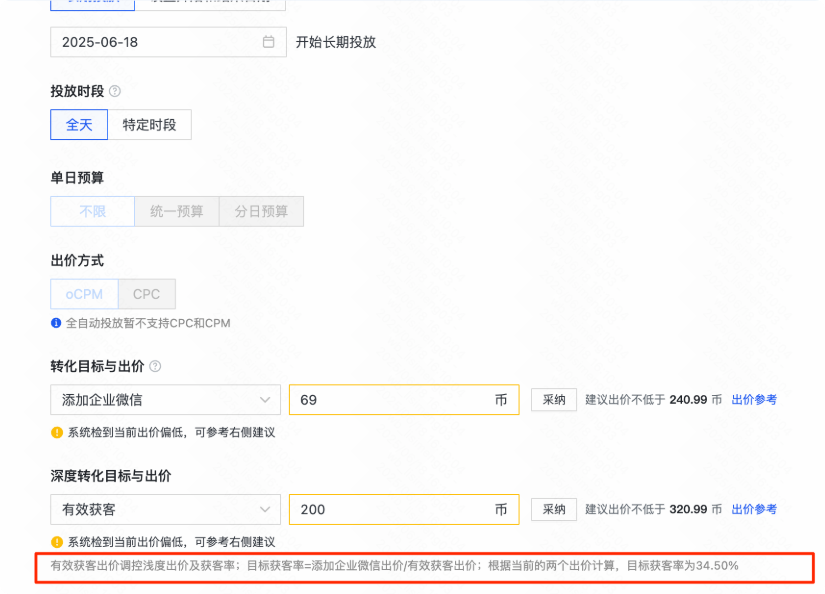The height and width of the screenshot is (594, 825).
Task: Select 特定时段 delivery time option
Action: click(149, 125)
